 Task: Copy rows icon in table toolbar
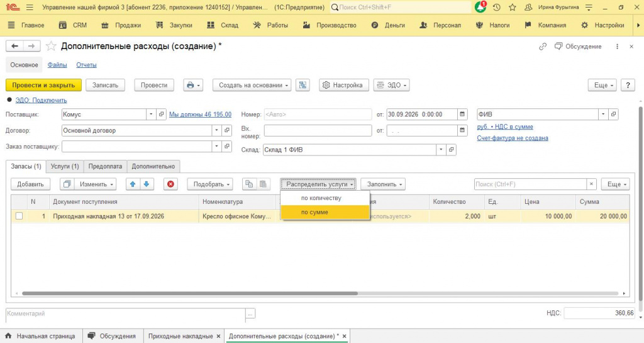click(249, 184)
